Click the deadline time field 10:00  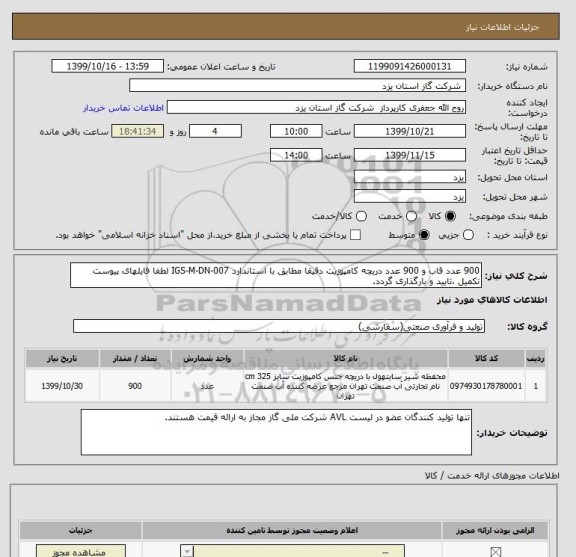click(x=296, y=131)
